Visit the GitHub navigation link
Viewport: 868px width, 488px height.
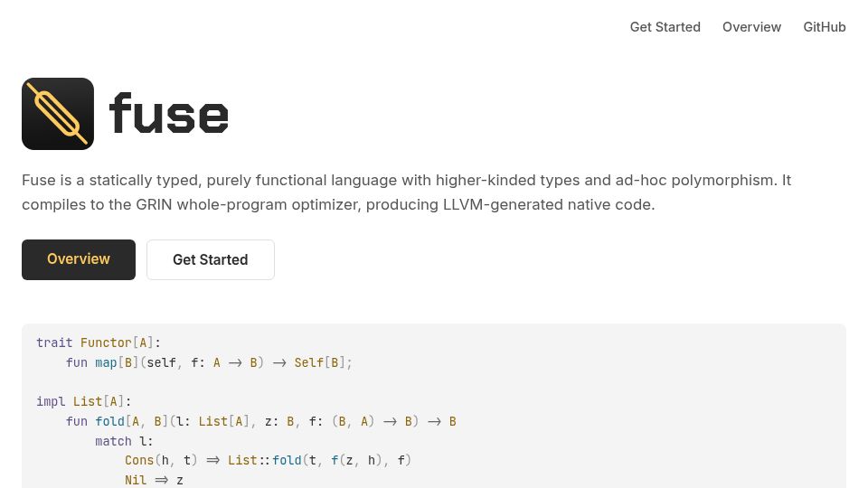825,27
